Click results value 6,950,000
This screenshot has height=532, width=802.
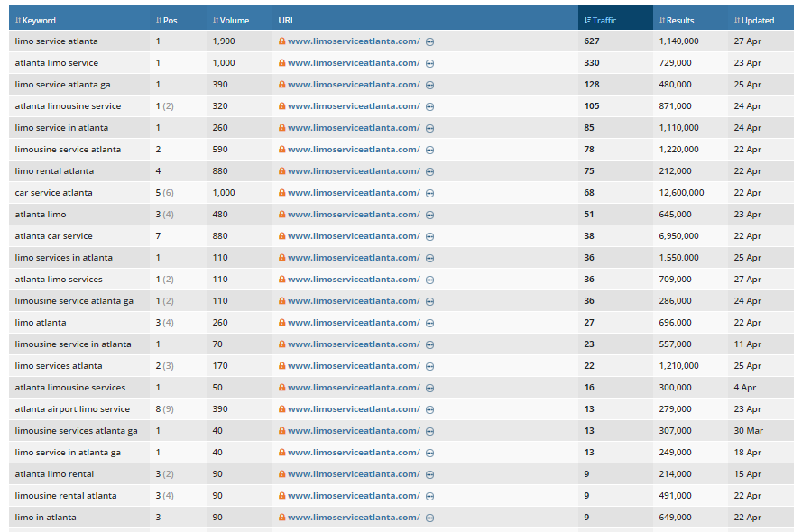click(x=678, y=236)
